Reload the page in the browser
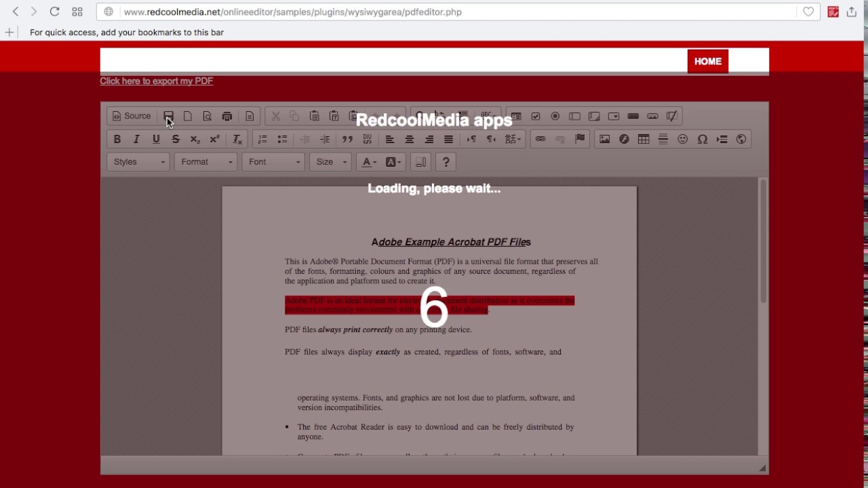The width and height of the screenshot is (868, 488). pyautogui.click(x=55, y=12)
